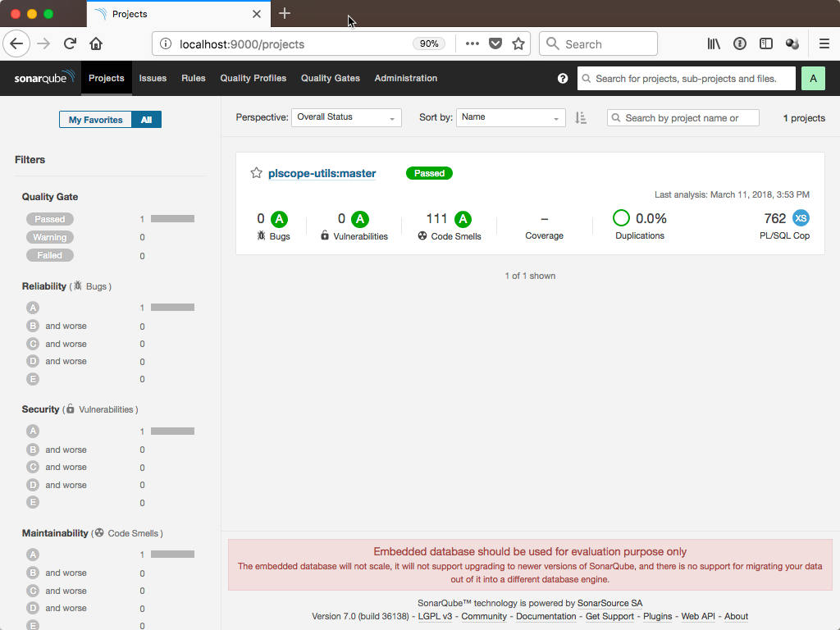The height and width of the screenshot is (630, 840).
Task: Click the Reliability A count bar
Action: [172, 308]
